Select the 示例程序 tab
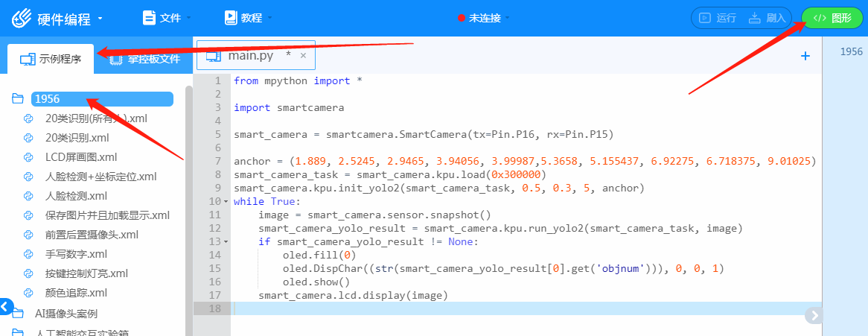This screenshot has width=868, height=336. pos(51,59)
